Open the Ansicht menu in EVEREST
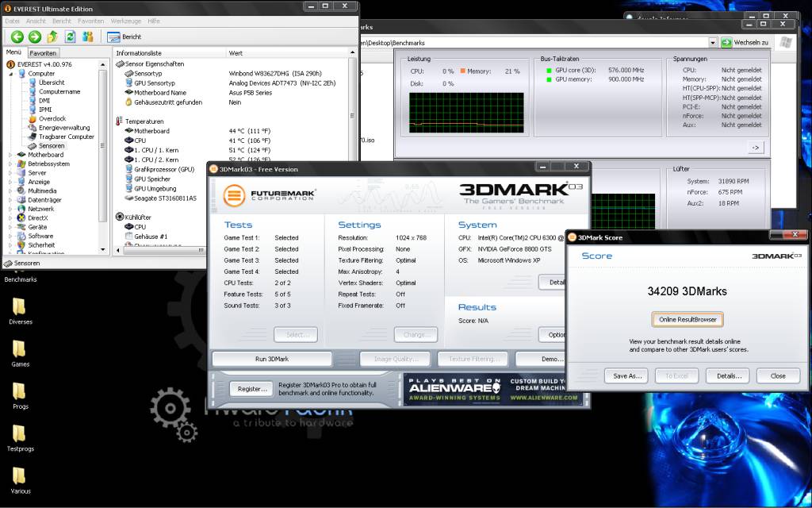 [36, 21]
